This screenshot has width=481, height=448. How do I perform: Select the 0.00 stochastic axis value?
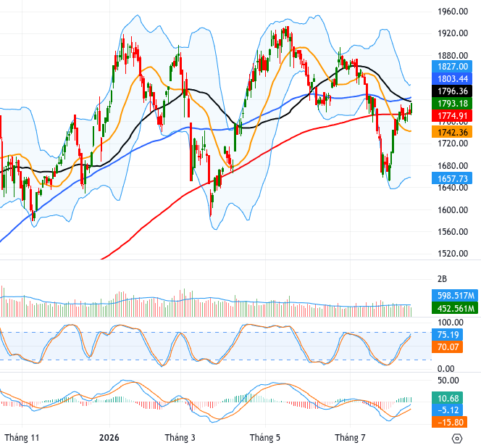(x=446, y=368)
